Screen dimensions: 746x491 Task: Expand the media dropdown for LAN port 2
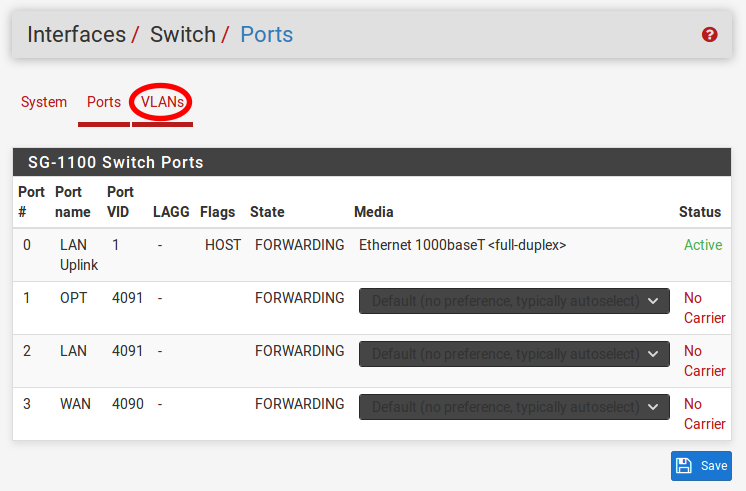point(514,354)
